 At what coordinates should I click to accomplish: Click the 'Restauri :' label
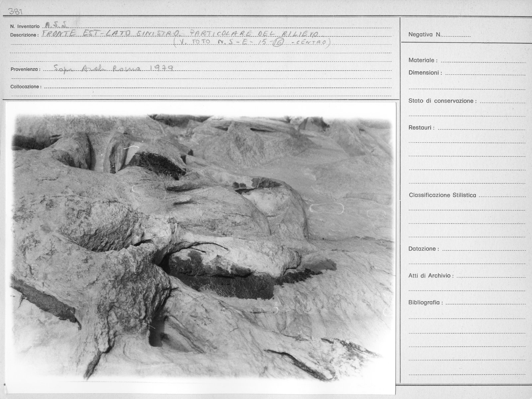tap(421, 128)
